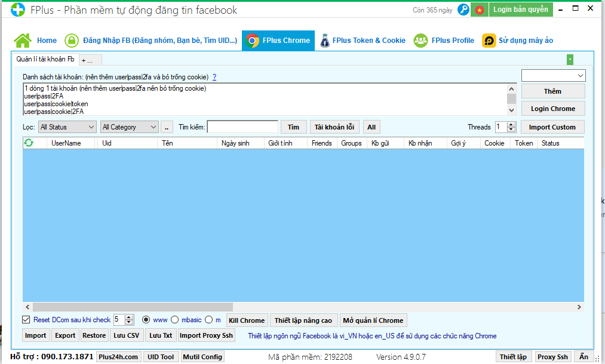Click the Kill Chrome button

click(247, 320)
